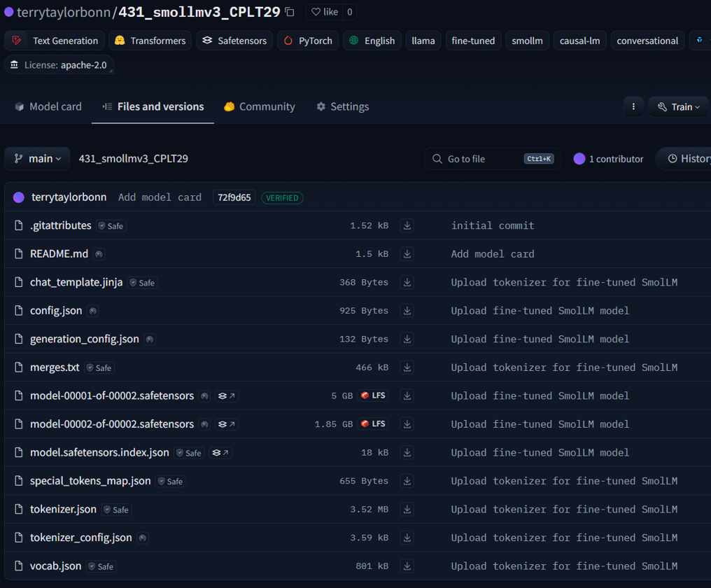The height and width of the screenshot is (588, 711).
Task: Open the tokenizer.json file
Action: point(63,509)
